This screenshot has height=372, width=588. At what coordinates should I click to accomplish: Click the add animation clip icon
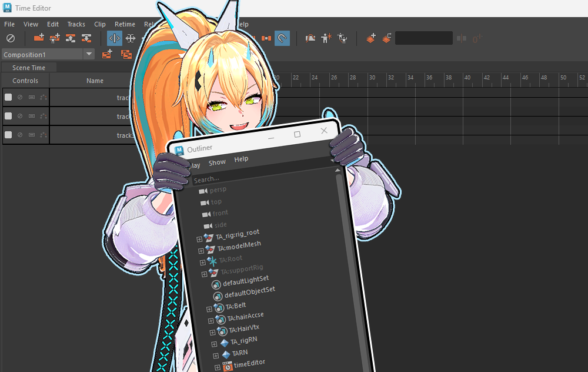pyautogui.click(x=39, y=38)
